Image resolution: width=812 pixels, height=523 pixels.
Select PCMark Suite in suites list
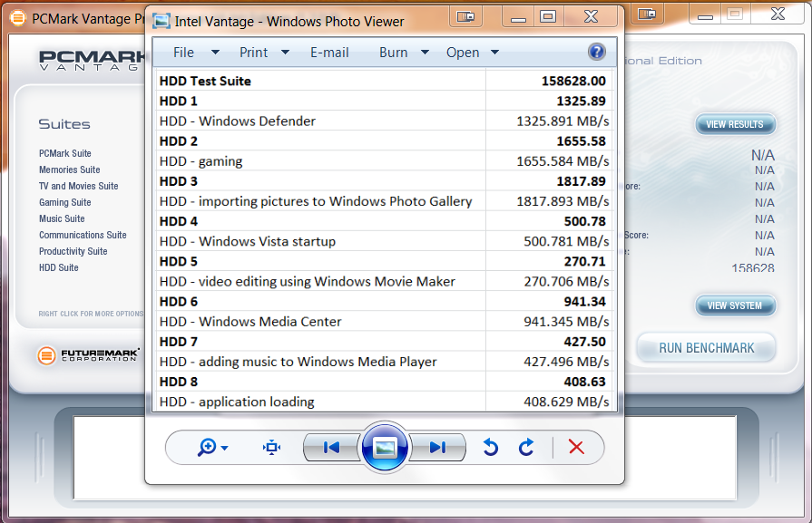click(x=64, y=153)
